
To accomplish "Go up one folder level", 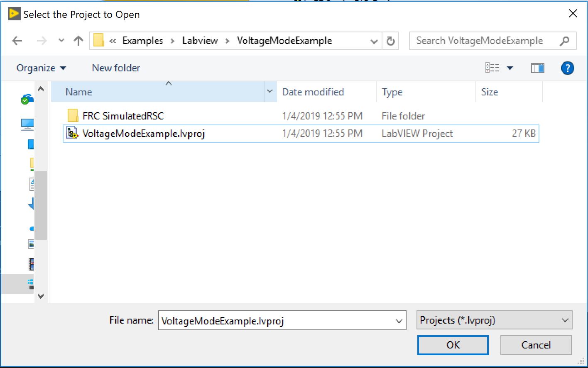I will pos(78,41).
